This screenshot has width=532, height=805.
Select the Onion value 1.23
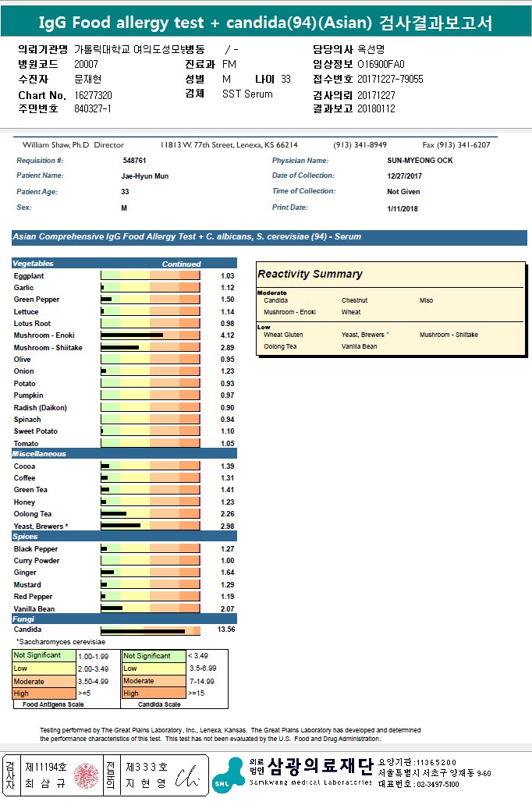pos(228,371)
